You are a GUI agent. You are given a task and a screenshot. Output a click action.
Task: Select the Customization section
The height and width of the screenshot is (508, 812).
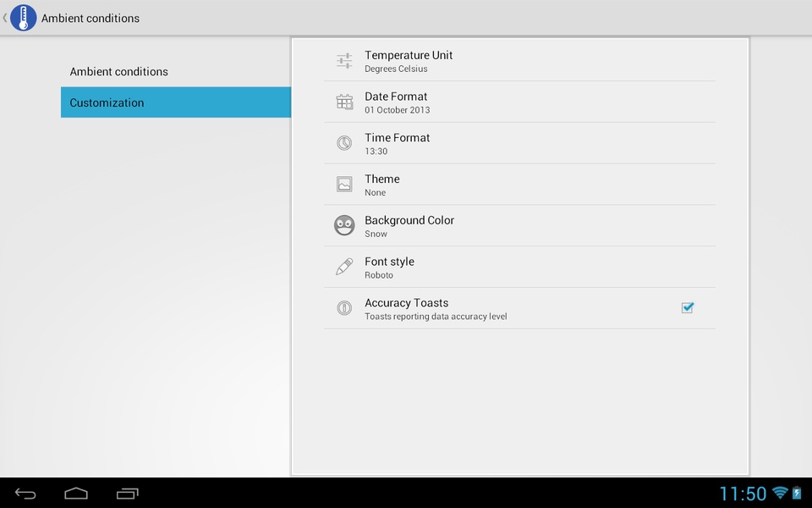pyautogui.click(x=176, y=102)
